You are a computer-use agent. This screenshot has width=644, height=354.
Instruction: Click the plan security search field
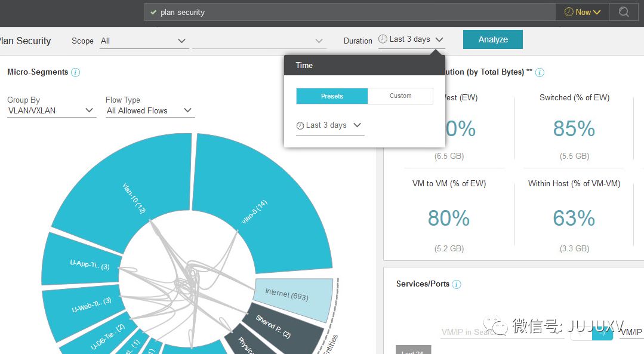tap(350, 13)
